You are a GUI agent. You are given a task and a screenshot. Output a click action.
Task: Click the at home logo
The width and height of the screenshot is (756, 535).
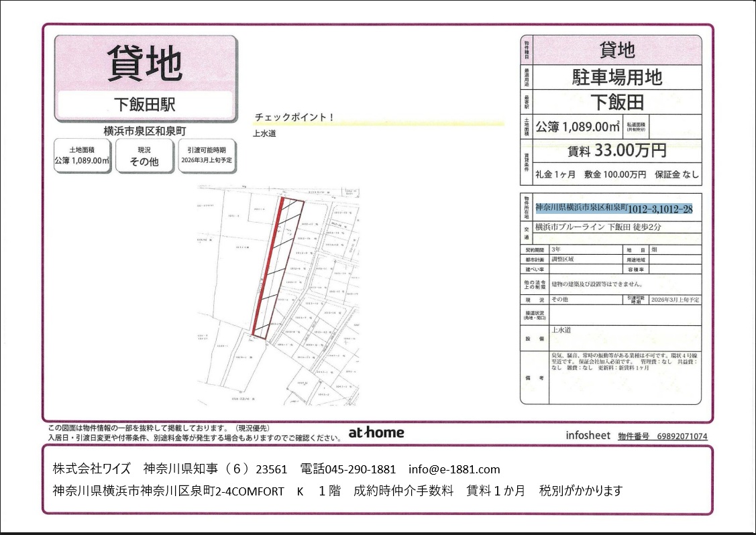376,432
